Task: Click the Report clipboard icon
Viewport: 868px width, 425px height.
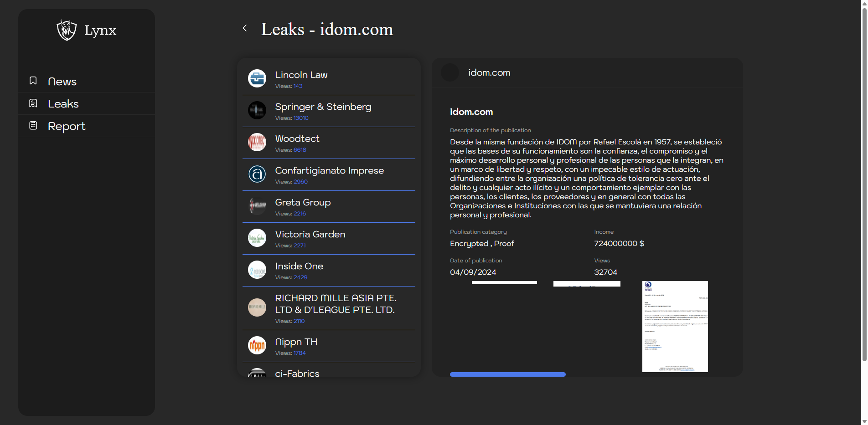Action: point(33,125)
